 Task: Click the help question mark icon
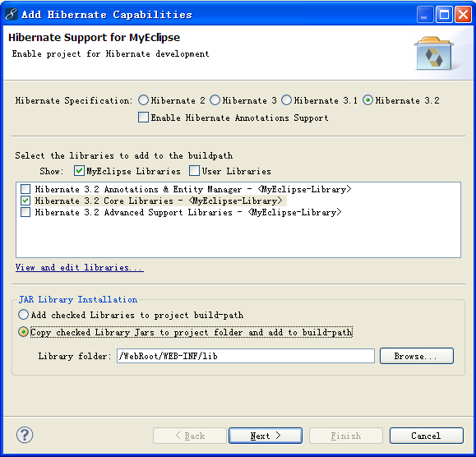pyautogui.click(x=25, y=435)
